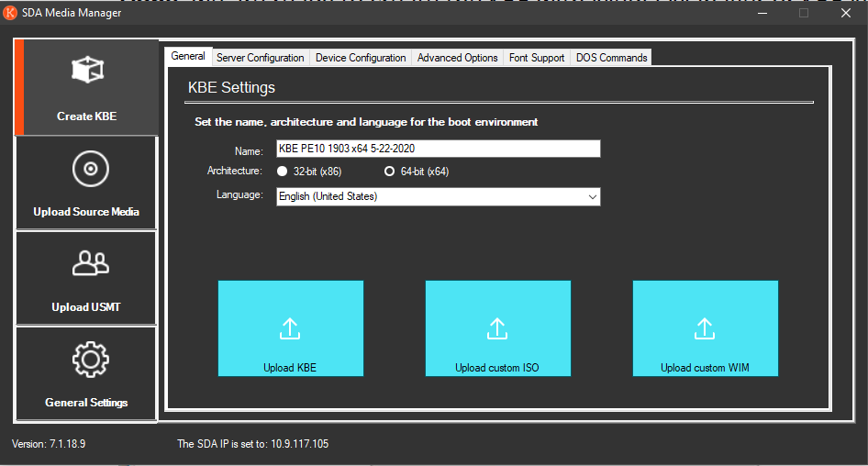Open the Device Configuration tab

(361, 58)
